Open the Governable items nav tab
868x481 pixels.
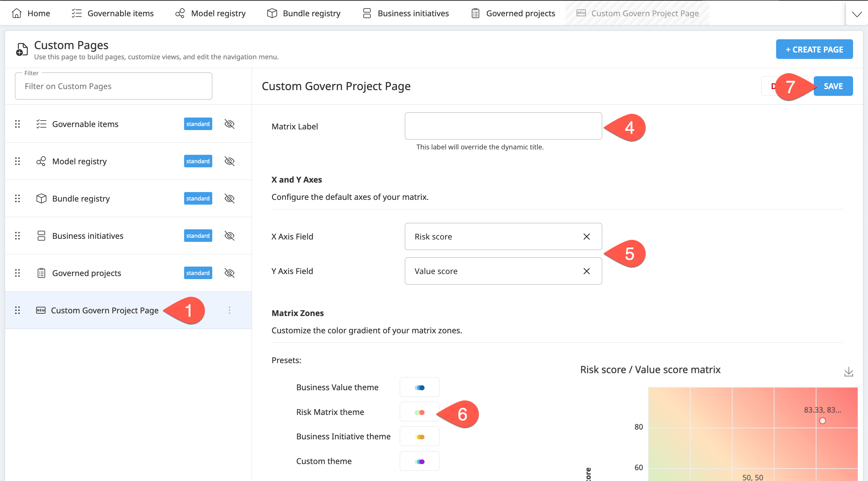coord(112,13)
